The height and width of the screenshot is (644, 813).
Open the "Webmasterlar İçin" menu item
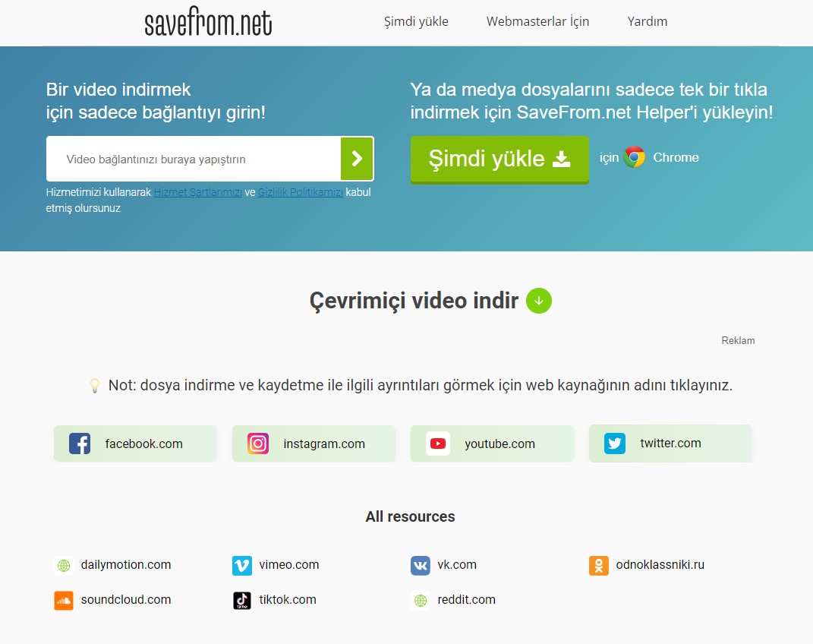pos(537,21)
